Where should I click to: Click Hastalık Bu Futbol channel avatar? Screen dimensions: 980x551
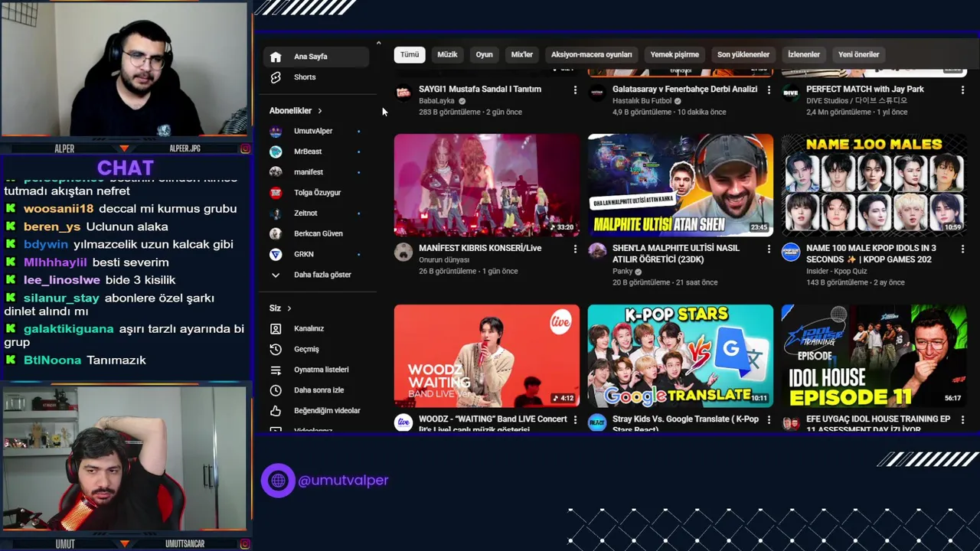pyautogui.click(x=596, y=93)
